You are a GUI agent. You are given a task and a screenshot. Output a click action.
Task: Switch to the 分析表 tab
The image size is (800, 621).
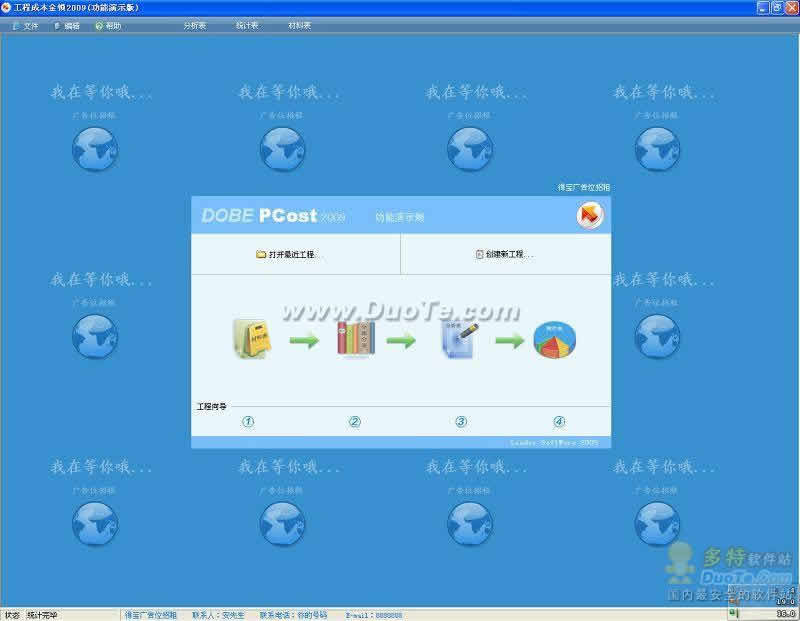pos(195,26)
